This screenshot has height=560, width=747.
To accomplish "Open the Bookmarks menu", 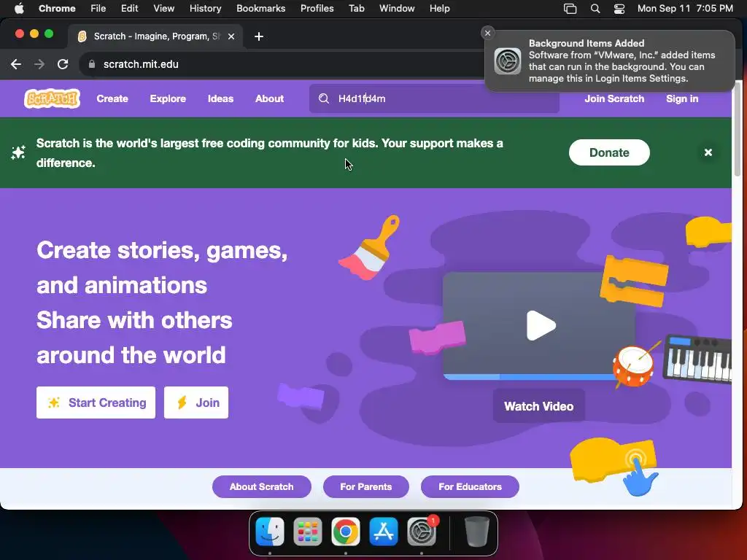I will point(260,9).
